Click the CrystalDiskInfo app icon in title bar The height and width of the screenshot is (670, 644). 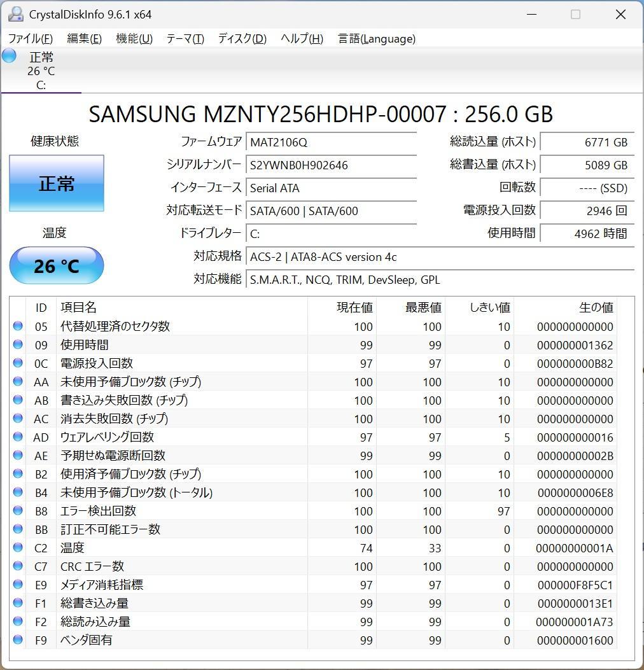click(16, 14)
